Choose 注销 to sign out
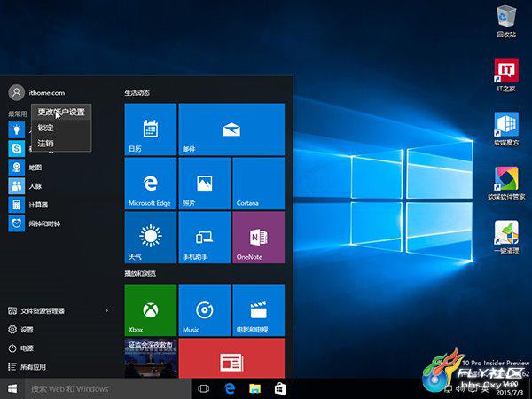The width and height of the screenshot is (532, 399). (46, 143)
